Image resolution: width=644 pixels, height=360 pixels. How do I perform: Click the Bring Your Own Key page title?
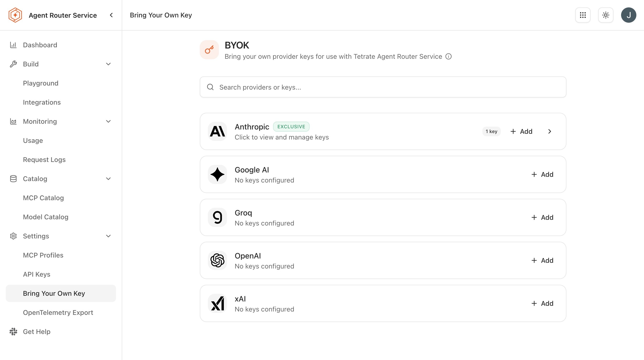161,15
